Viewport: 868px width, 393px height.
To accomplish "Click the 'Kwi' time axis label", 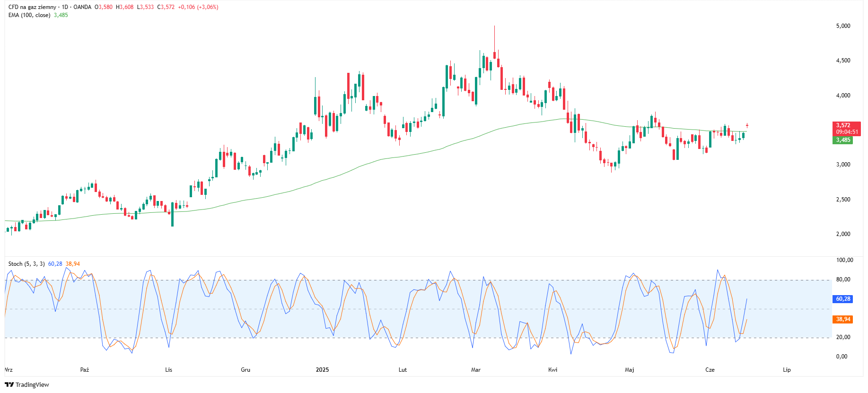I will tap(552, 370).
